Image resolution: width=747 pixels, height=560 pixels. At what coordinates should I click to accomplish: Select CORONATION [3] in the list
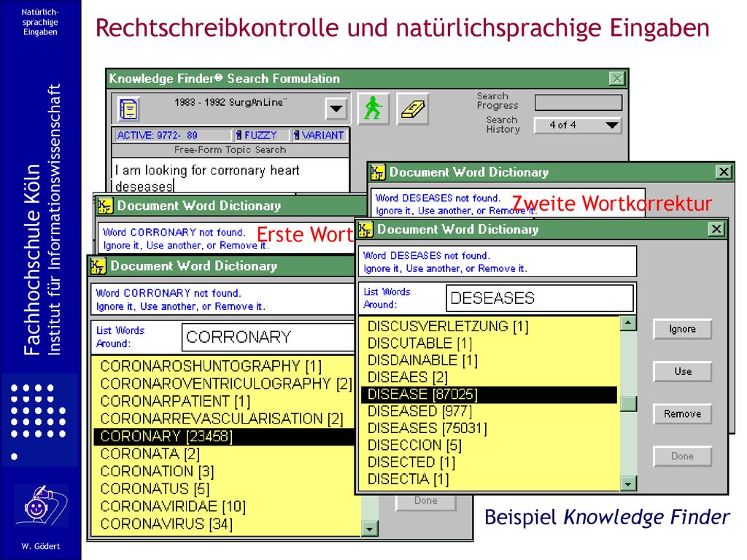224,472
